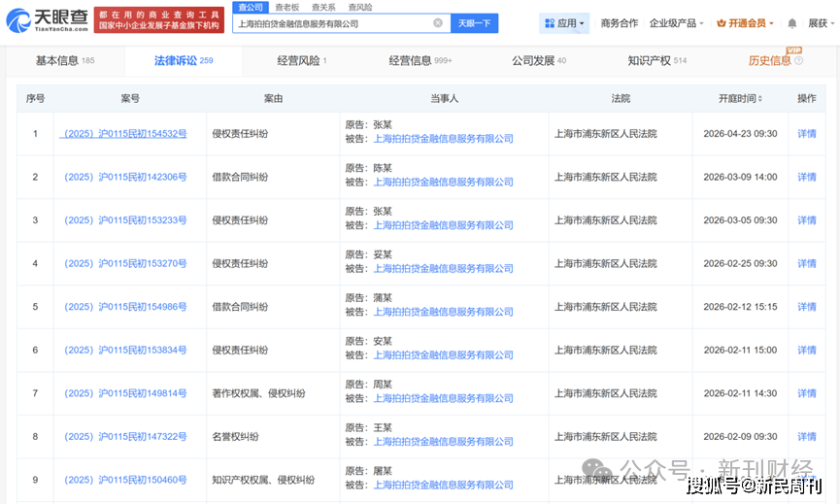
Task: Click the 应用 grid icon
Action: coord(550,23)
